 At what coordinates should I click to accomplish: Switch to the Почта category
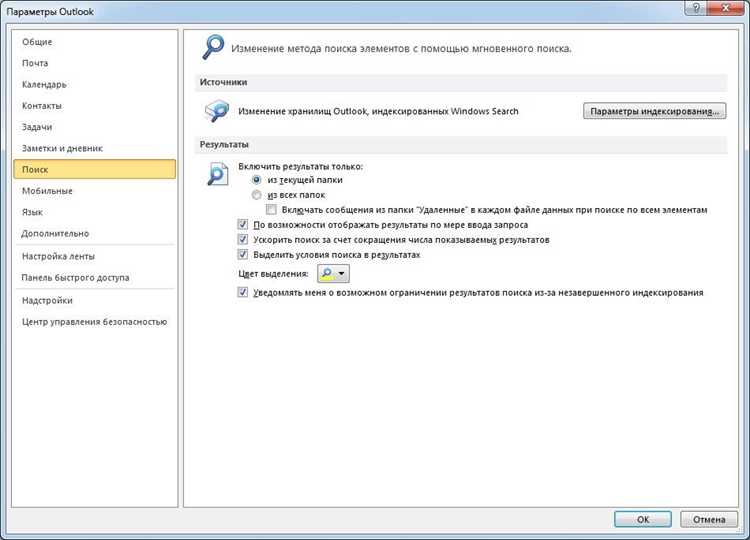(95, 63)
